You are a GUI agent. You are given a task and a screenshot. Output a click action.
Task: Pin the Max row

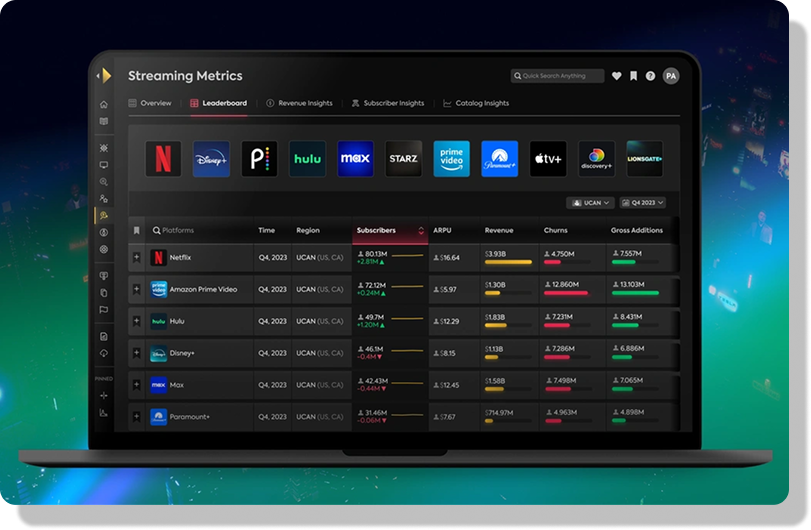(137, 385)
